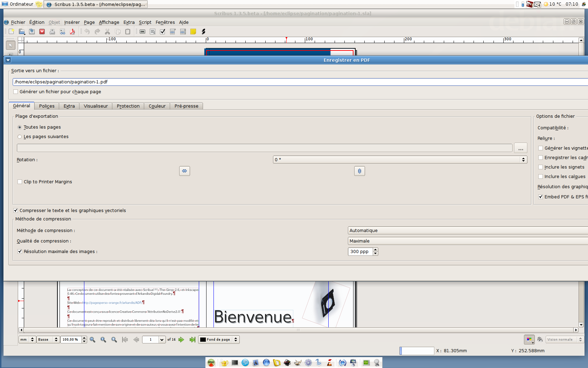The image size is (588, 368).
Task: Toggle Compresser le texte et graphiques vectoriels
Action: coord(16,211)
